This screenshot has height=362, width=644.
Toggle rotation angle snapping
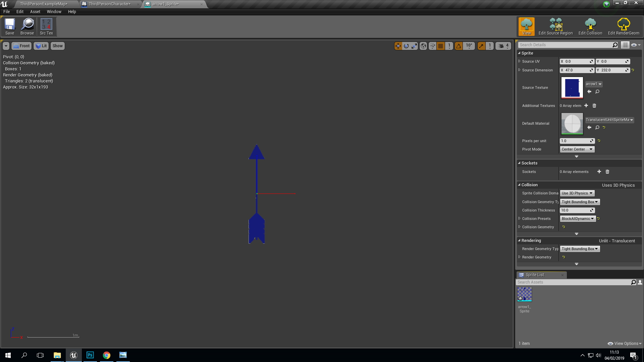point(459,46)
